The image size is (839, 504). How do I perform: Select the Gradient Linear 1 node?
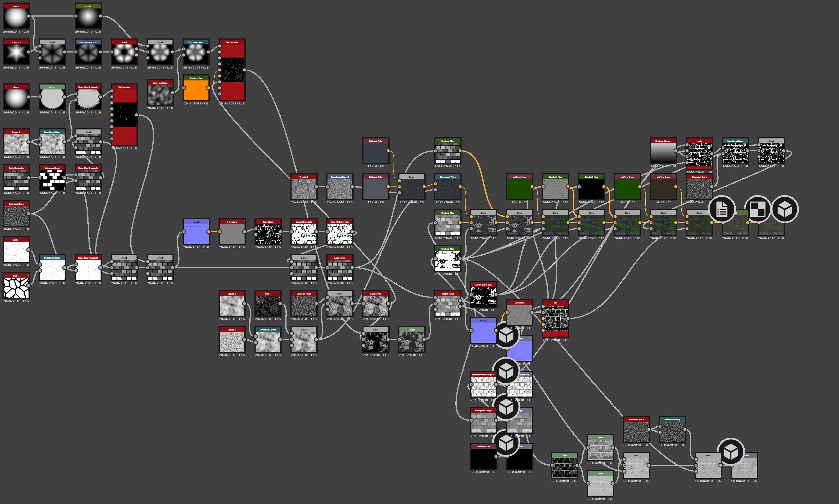[663, 153]
